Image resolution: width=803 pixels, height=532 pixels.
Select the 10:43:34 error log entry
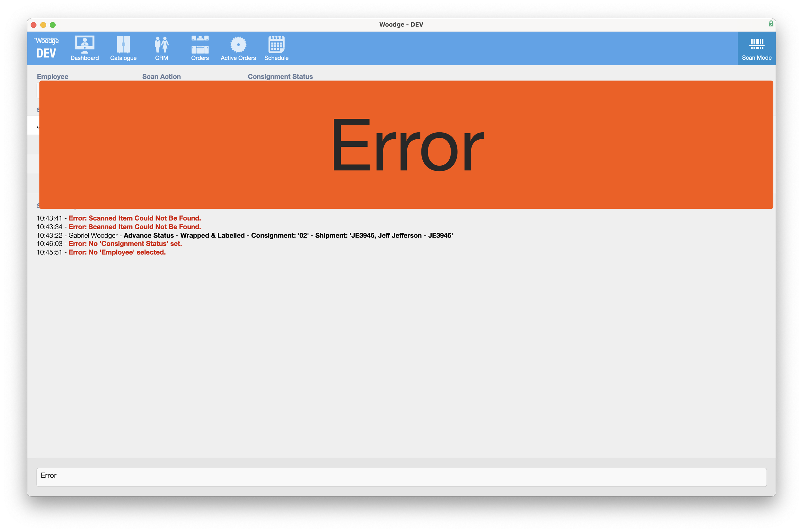click(134, 227)
